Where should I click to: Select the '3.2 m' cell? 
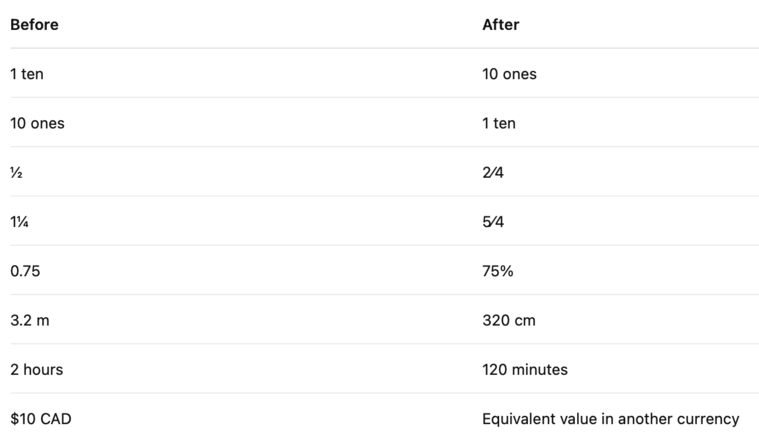(30, 321)
